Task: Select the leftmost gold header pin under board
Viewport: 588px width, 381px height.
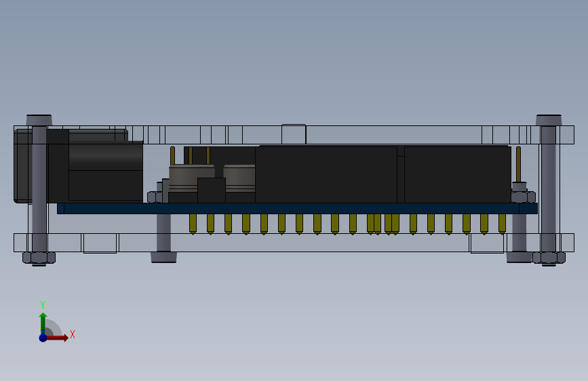Action: (193, 224)
